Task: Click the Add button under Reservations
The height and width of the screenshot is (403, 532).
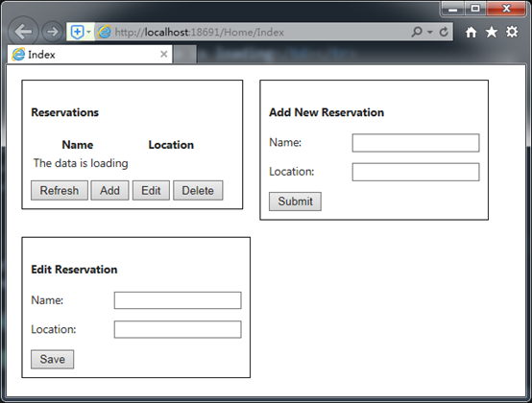Action: point(109,191)
